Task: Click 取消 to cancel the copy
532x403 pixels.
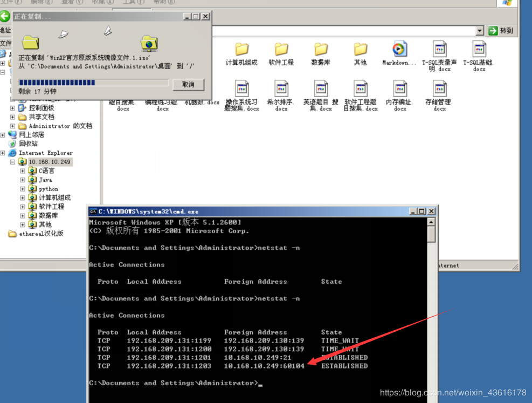Action: (x=188, y=85)
